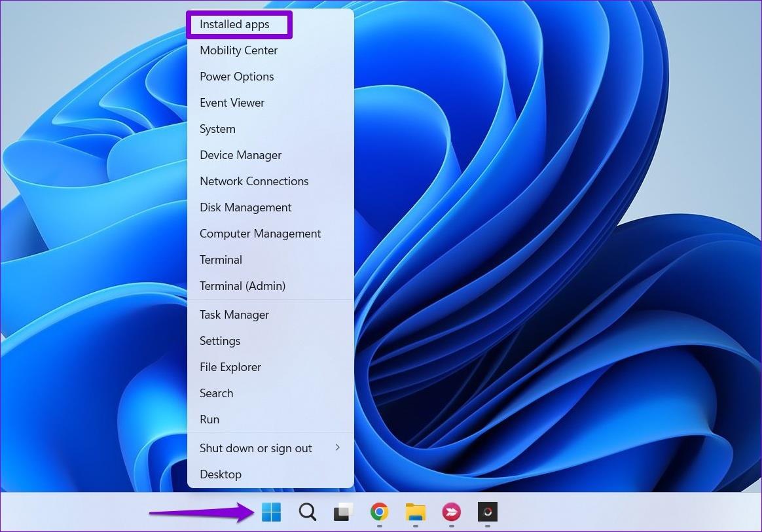Viewport: 762px width, 532px height.
Task: Launch Terminal as Admin
Action: click(x=242, y=286)
